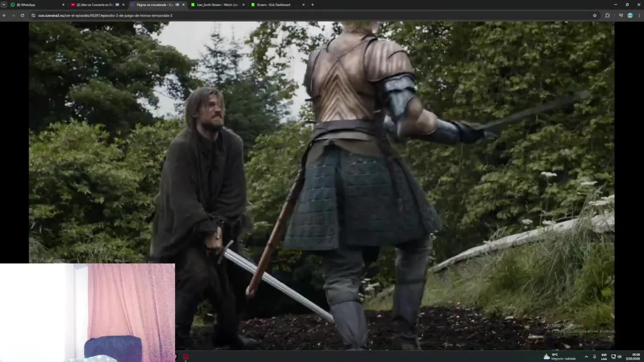Switch to the WhatsApp tab
This screenshot has height=362, width=644.
tap(38, 5)
